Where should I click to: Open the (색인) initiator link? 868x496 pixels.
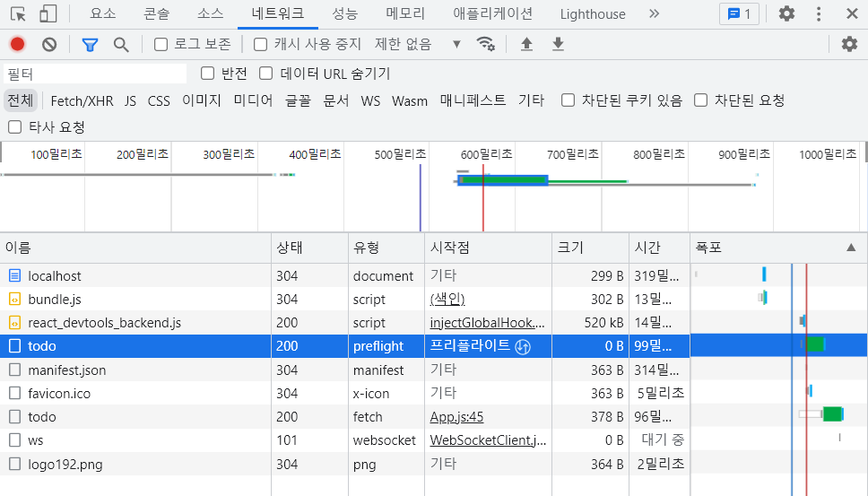447,299
